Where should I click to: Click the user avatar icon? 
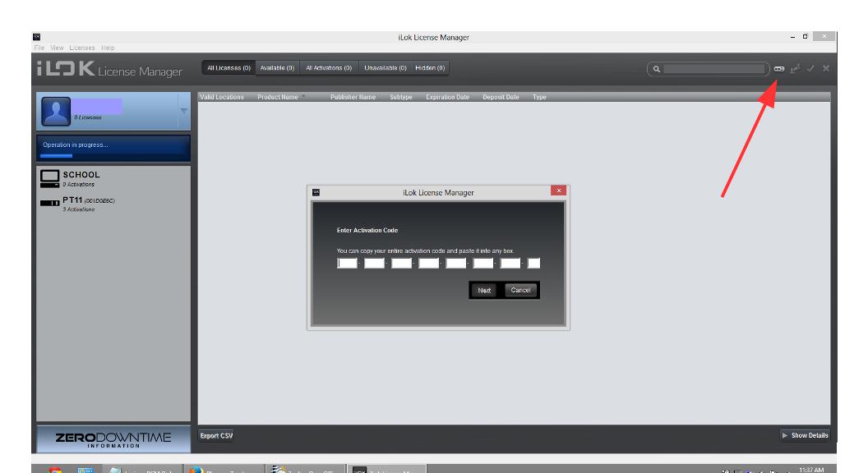pyautogui.click(x=56, y=111)
